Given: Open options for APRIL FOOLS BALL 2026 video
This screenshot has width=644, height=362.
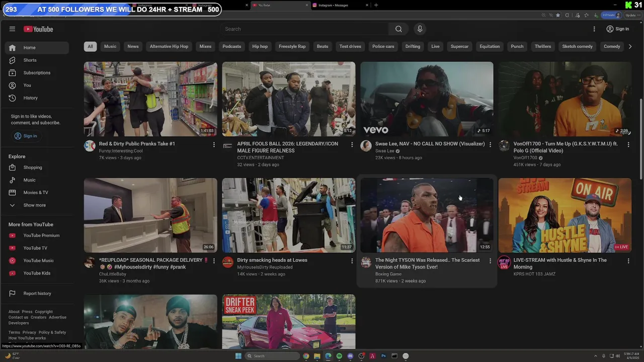Looking at the screenshot, I should (352, 145).
